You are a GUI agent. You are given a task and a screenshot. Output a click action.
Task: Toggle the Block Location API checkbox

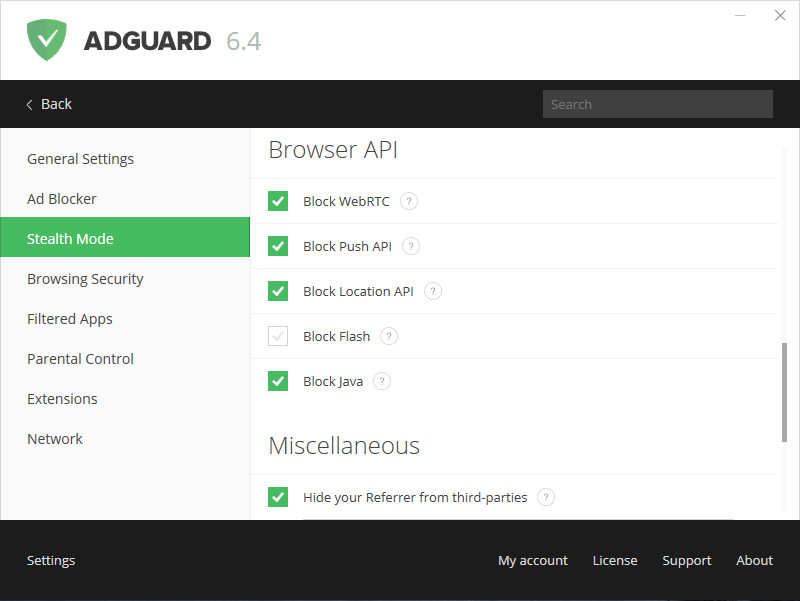(278, 291)
